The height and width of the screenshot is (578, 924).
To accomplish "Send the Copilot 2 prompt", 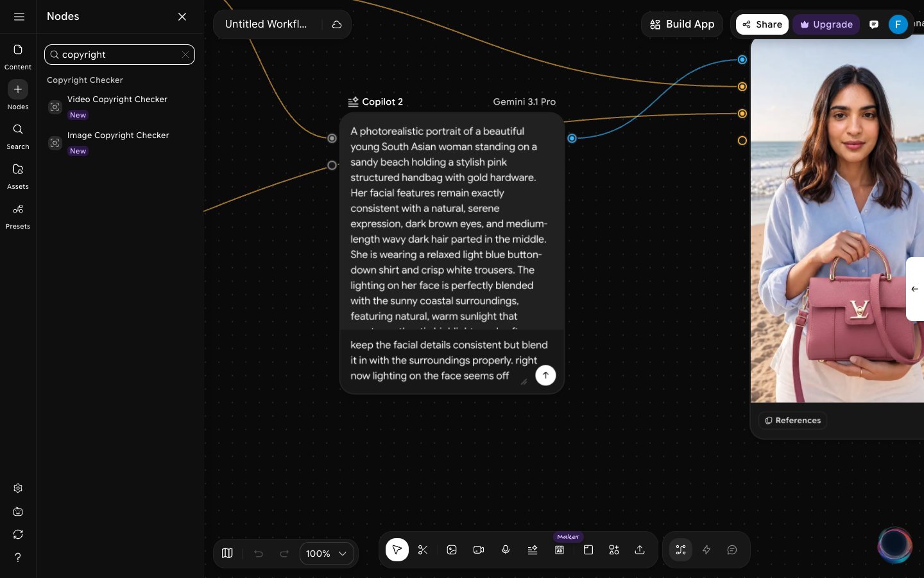I will [545, 375].
